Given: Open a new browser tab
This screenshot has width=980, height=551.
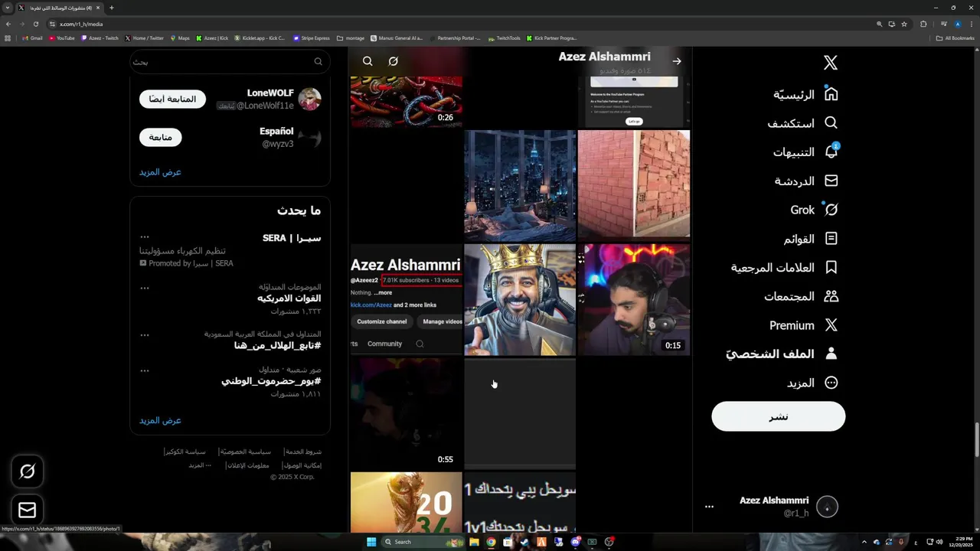Looking at the screenshot, I should tap(112, 8).
